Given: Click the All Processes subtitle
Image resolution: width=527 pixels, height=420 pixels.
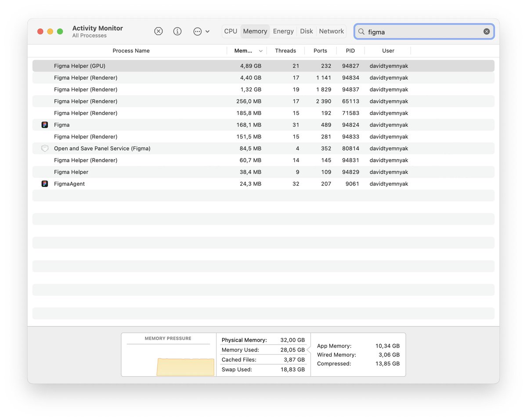Looking at the screenshot, I should click(90, 36).
